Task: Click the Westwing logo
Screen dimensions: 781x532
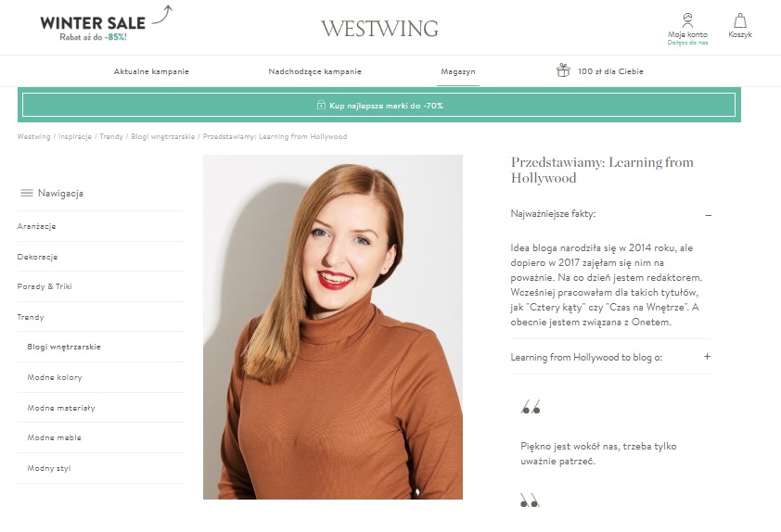Action: point(379,29)
